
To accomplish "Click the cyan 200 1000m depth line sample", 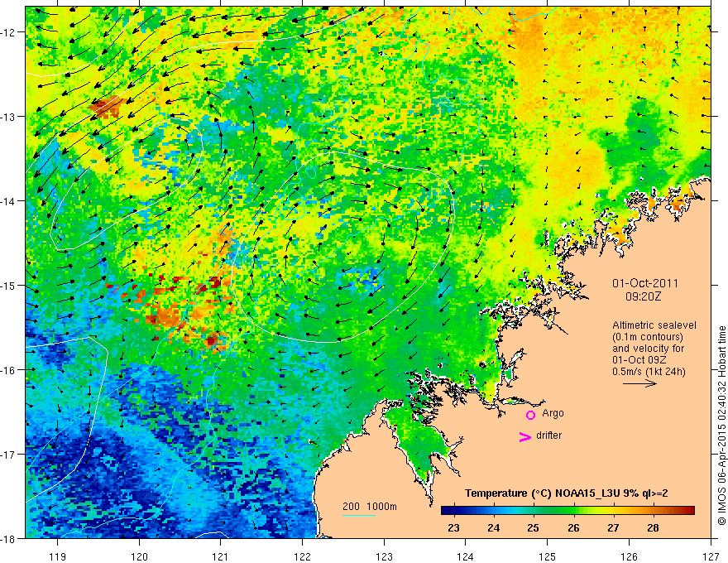I will tap(359, 515).
